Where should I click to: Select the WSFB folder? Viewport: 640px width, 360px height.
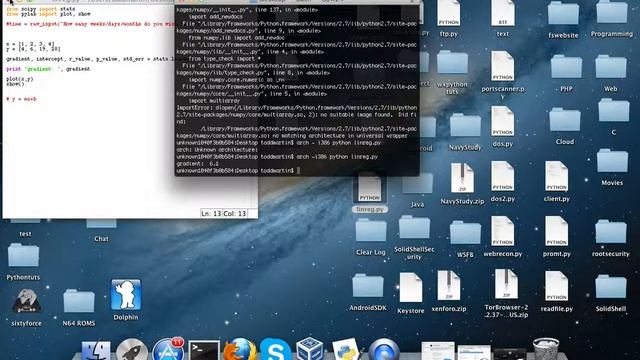click(465, 233)
